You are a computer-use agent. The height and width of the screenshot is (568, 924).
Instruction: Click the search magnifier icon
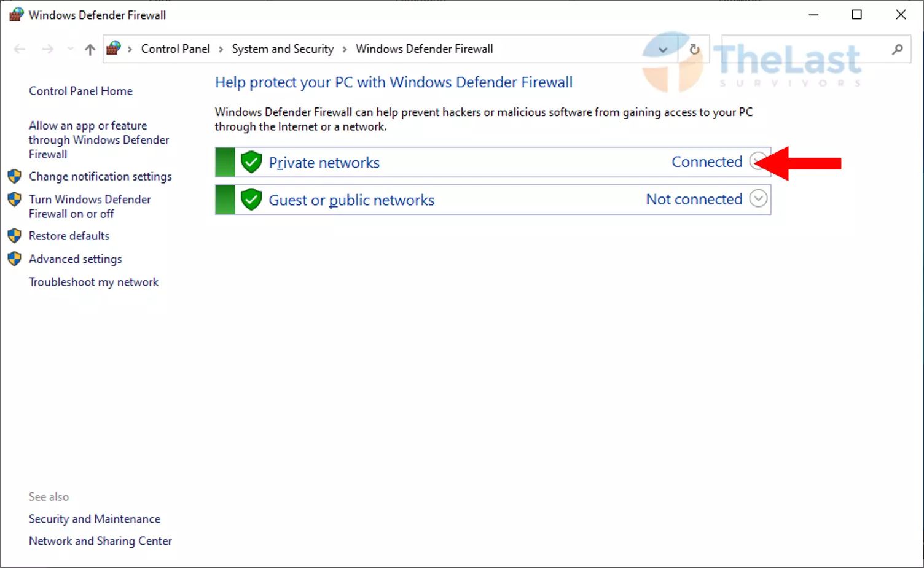[x=898, y=49]
